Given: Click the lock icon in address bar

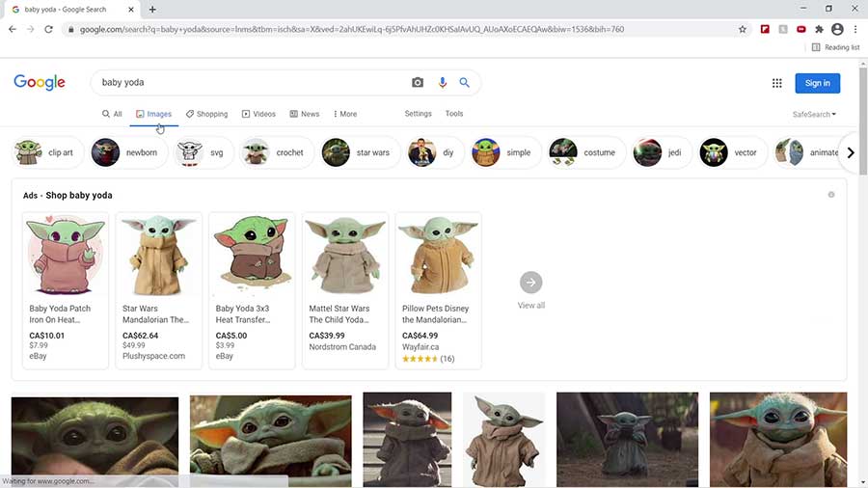Looking at the screenshot, I should click(x=70, y=29).
